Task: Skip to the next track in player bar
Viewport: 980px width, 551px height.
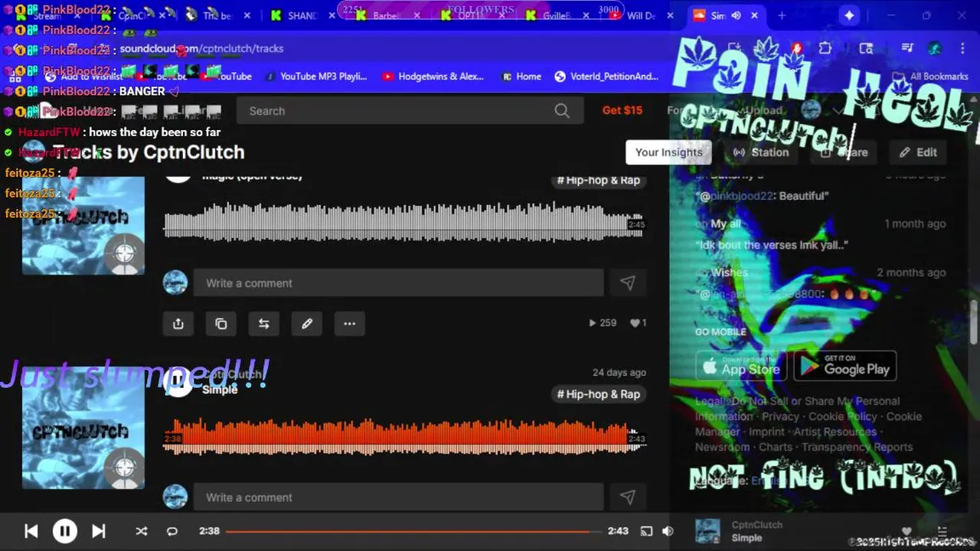Action: point(99,531)
